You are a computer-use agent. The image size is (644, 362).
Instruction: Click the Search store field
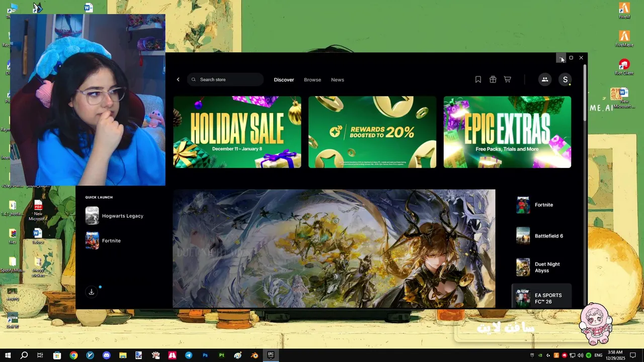(225, 79)
